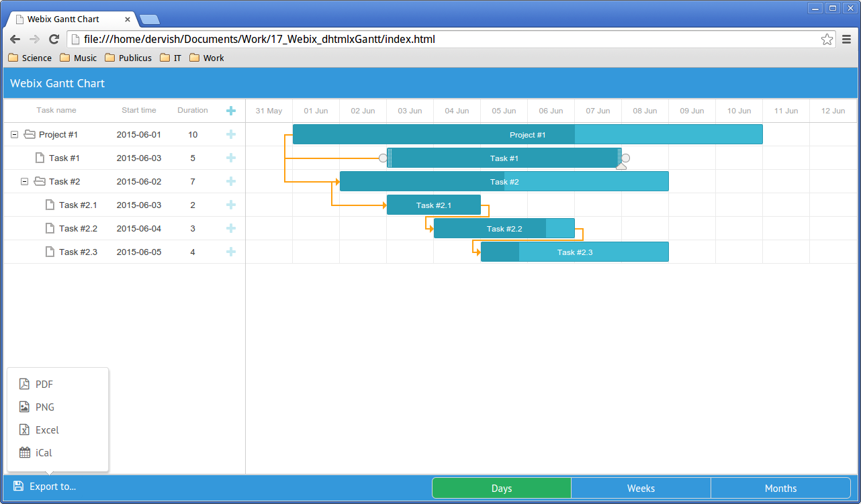Click the 10 Jun timeline date header

739,111
